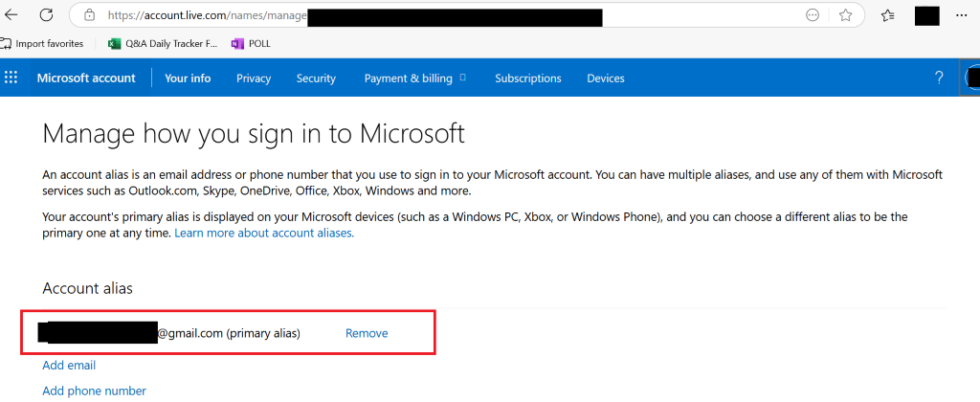Open the POLL OneNote bookmark
This screenshot has height=402, width=980.
252,43
